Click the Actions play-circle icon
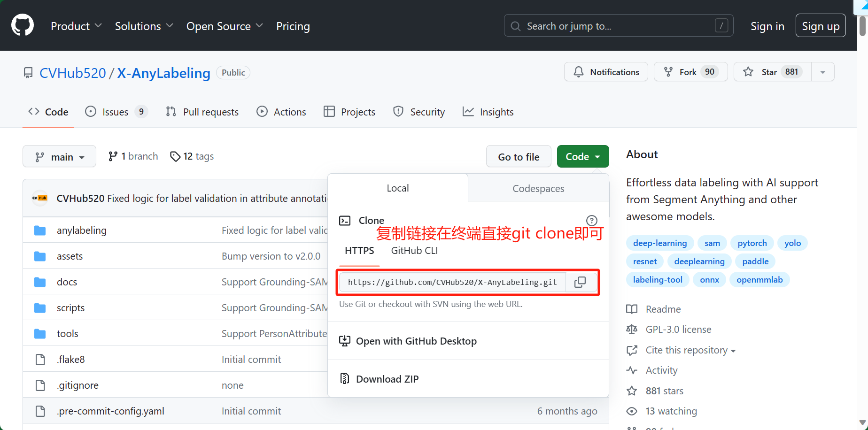 [x=262, y=111]
